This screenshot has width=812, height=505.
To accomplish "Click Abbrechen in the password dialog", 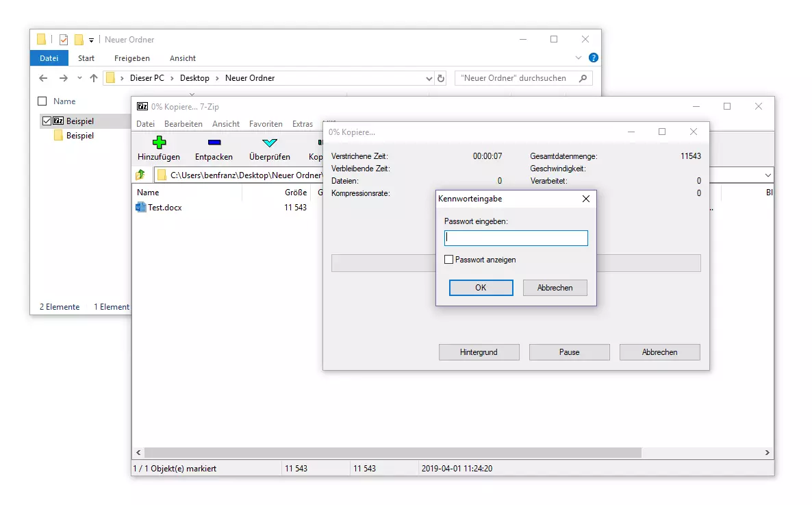I will [555, 288].
